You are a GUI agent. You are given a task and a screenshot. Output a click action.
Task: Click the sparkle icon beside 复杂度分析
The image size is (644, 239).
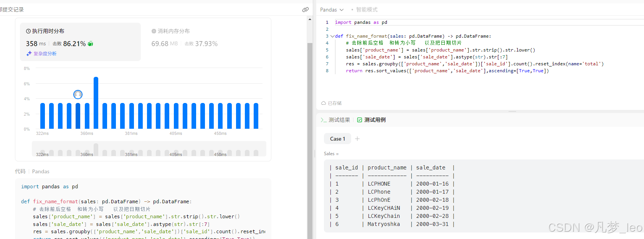click(29, 54)
